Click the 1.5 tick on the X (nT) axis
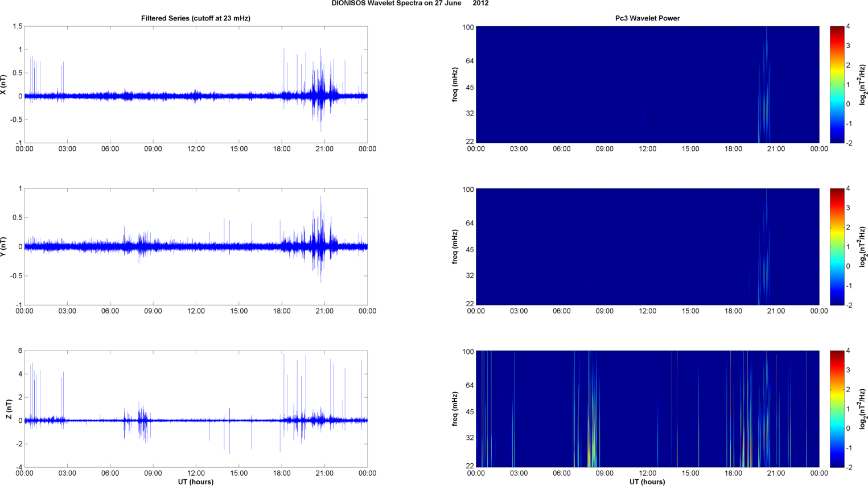868x486 pixels. coord(17,27)
